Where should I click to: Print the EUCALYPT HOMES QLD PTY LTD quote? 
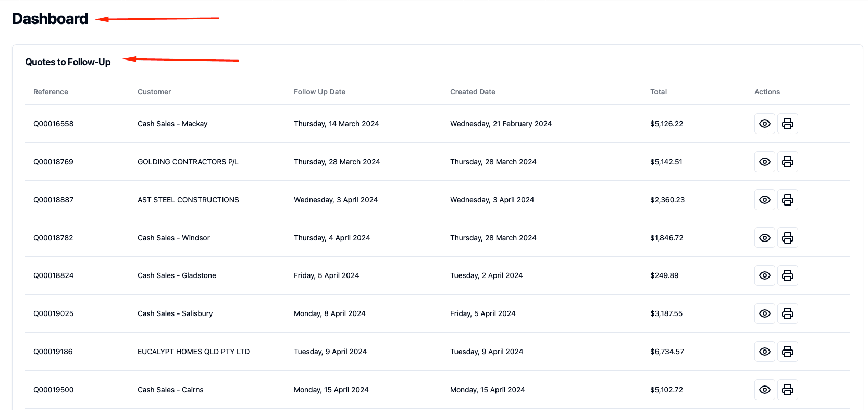[787, 352]
